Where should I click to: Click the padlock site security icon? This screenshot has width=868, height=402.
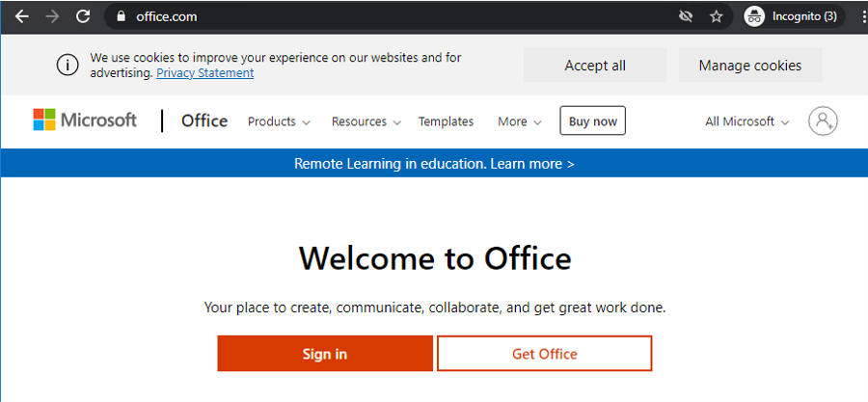[121, 16]
